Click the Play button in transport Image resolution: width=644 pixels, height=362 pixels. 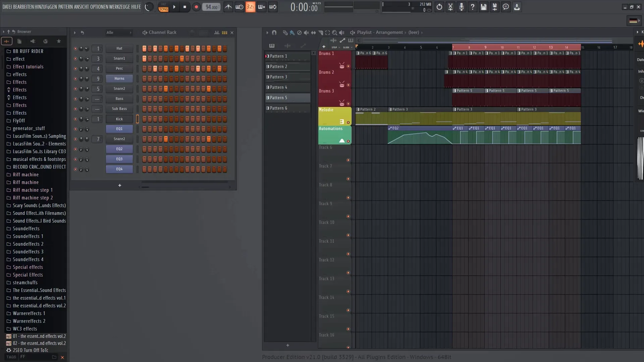[174, 7]
